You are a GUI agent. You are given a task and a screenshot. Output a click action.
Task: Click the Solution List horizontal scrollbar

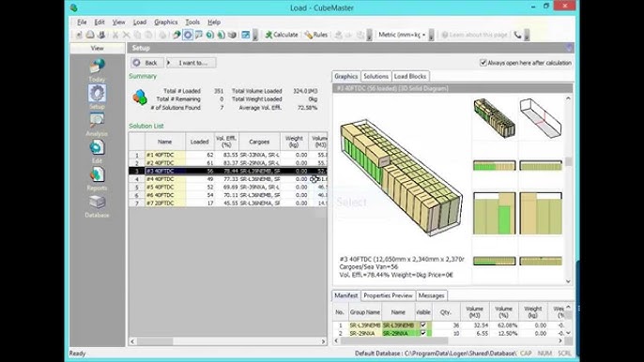click(x=228, y=341)
